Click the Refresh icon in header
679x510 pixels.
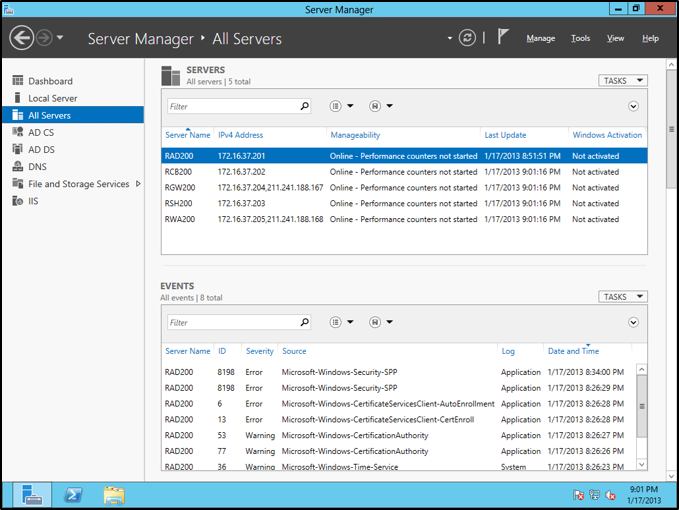click(467, 38)
